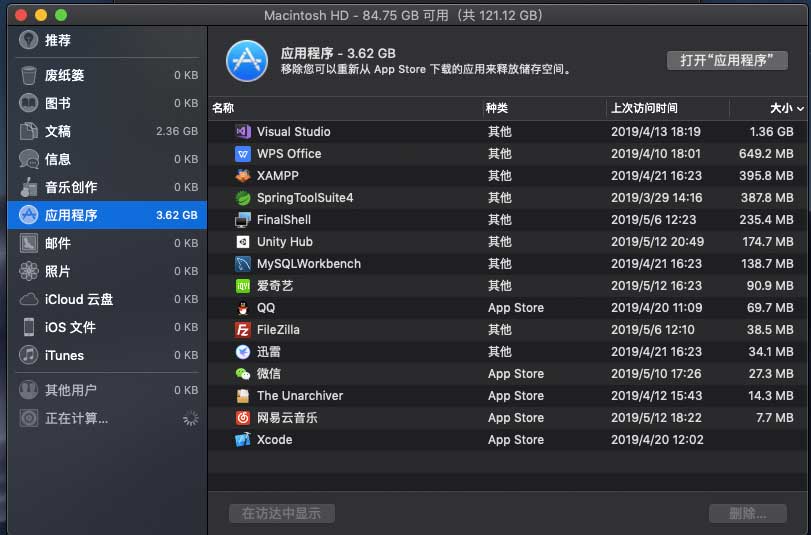Select the XAMPP app icon
The image size is (811, 535).
coord(243,176)
